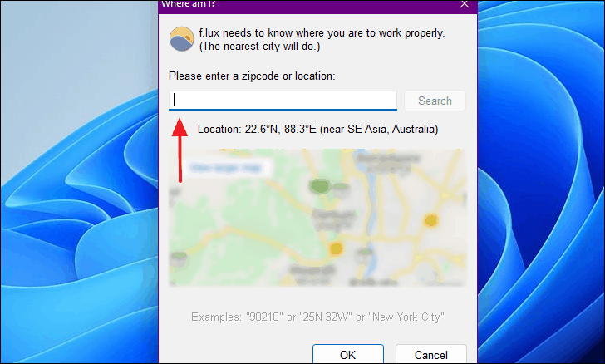Click desktop wallpaper left of the dialog

(79, 181)
